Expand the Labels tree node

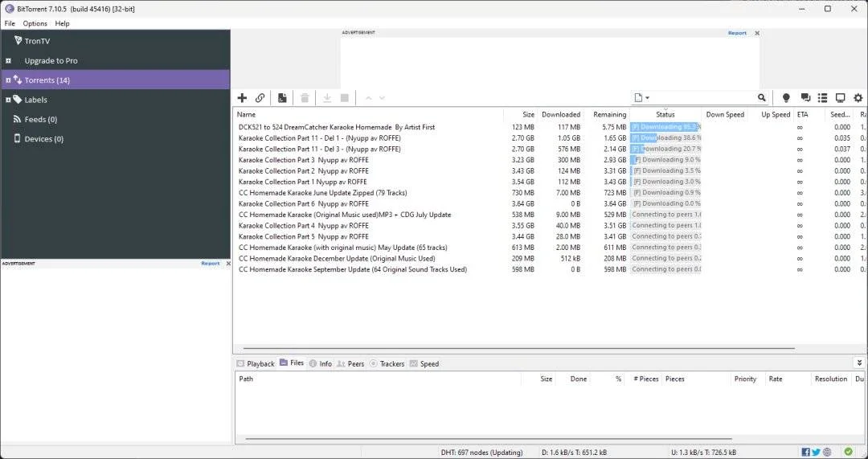coord(8,100)
